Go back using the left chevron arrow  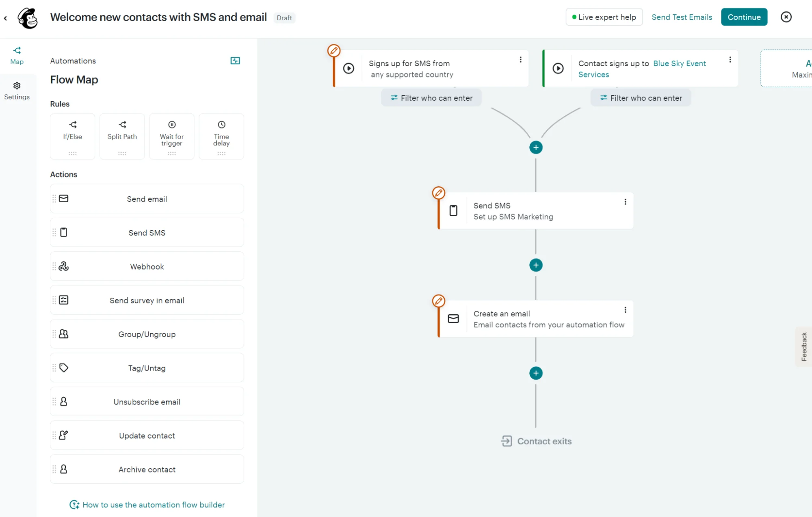pyautogui.click(x=5, y=18)
